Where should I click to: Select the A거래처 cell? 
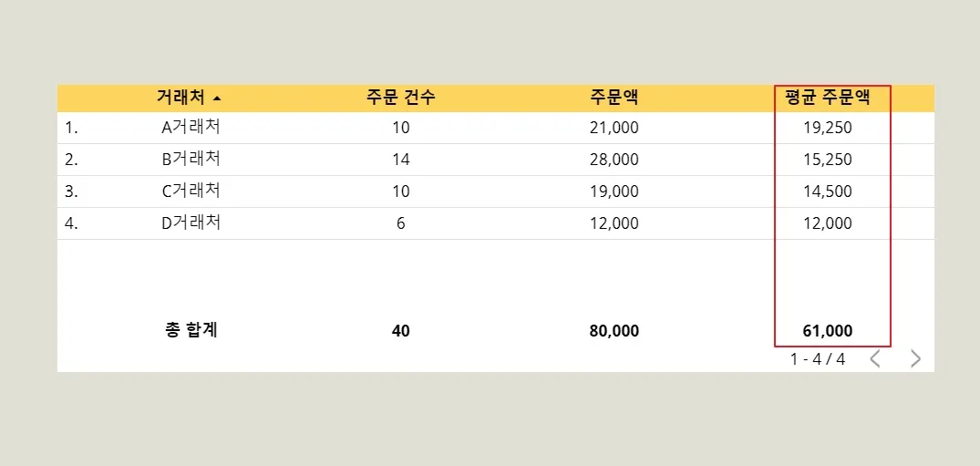(191, 128)
